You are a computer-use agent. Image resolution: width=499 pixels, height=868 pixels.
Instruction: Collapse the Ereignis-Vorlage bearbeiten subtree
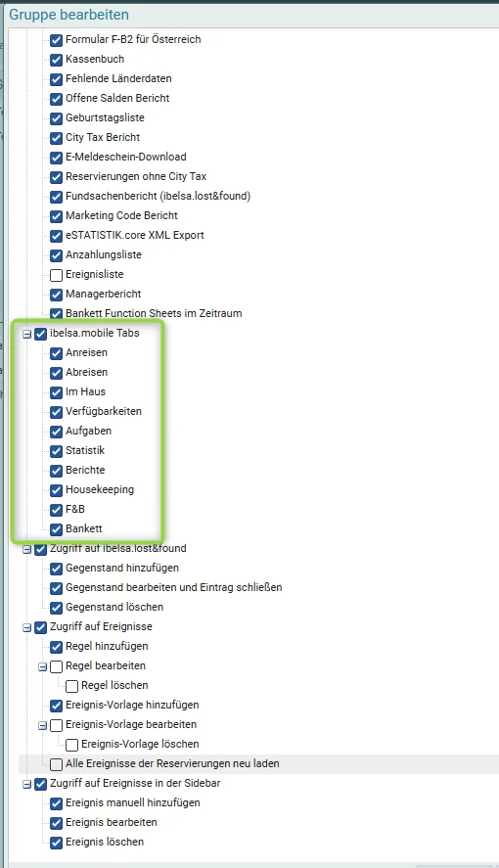pyautogui.click(x=42, y=726)
